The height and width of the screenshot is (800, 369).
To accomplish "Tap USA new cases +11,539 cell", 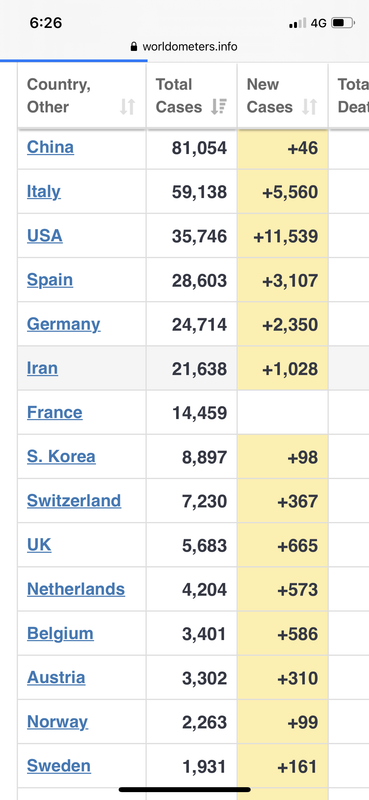I will click(282, 236).
